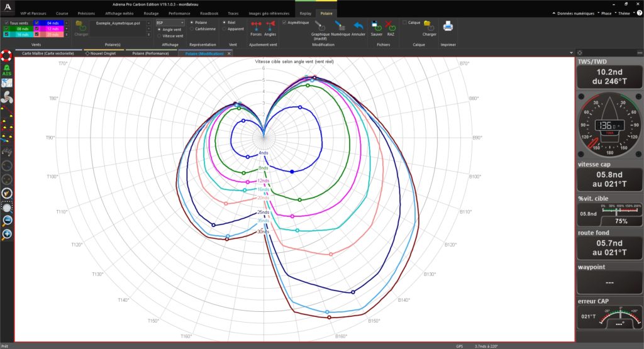
Task: Click the crosshair icon above data panel
Action: (579, 53)
